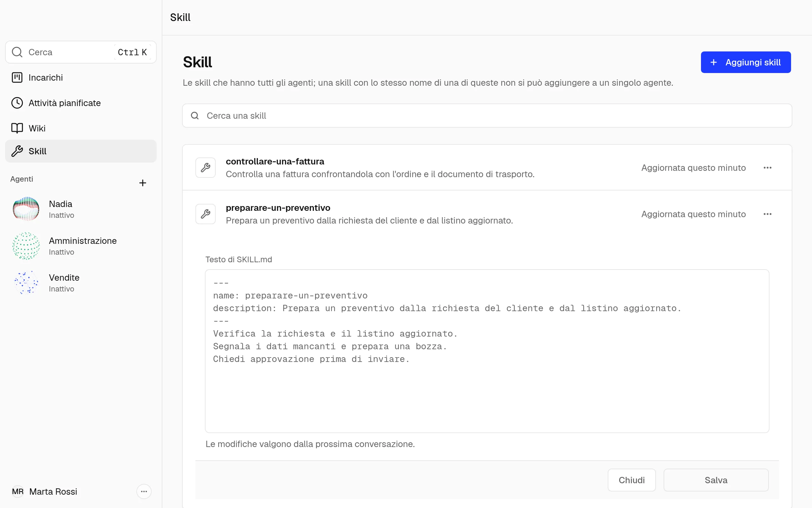Click Aggiornata questo minuto for preparare-un-preventivo
This screenshot has width=812, height=508.
[x=693, y=214]
